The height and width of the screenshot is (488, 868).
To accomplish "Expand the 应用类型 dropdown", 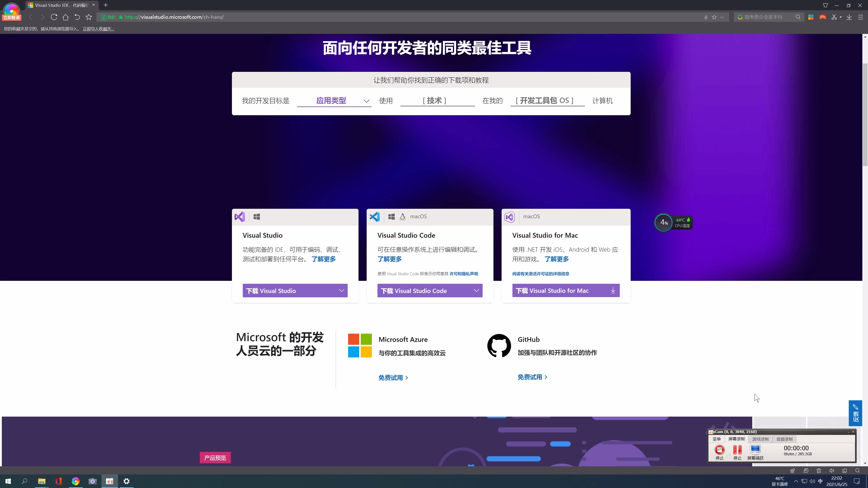I will (x=366, y=101).
